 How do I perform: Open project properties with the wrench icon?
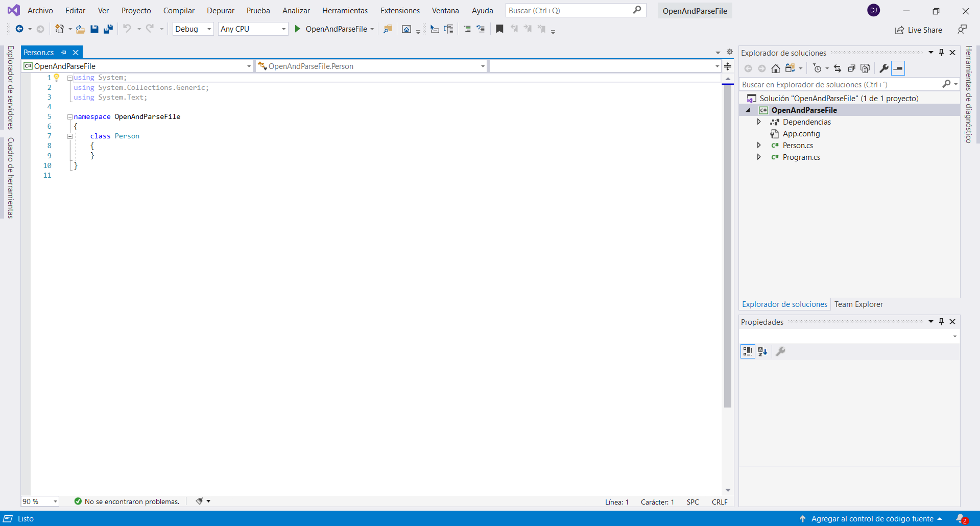tap(883, 68)
